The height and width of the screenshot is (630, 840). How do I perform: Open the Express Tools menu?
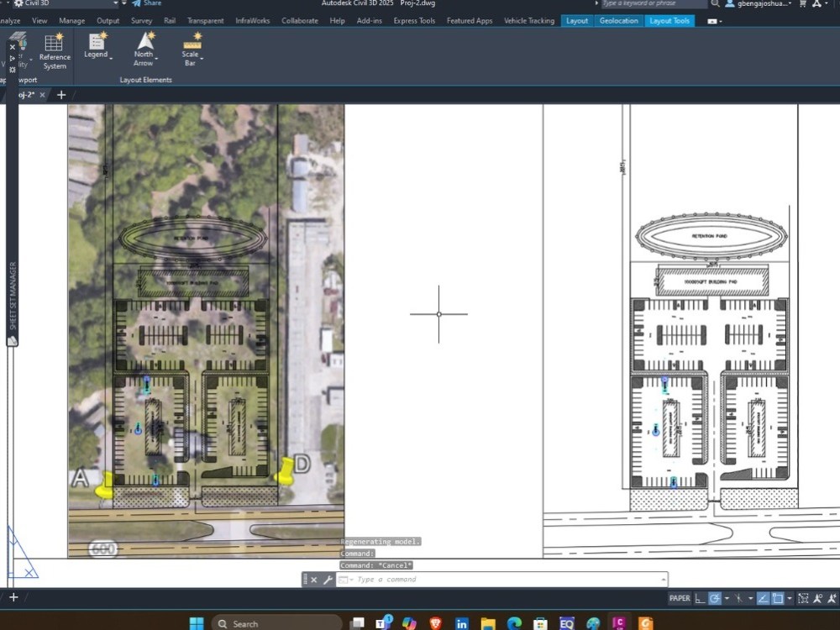click(x=414, y=20)
